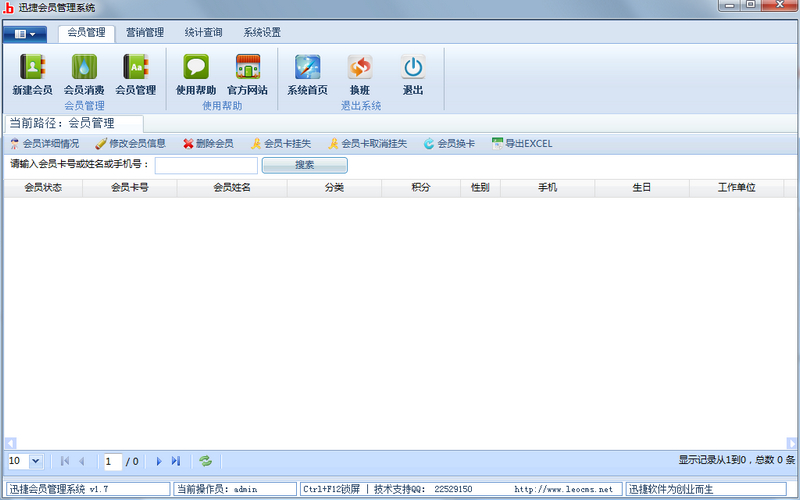
Task: Go to next page of records
Action: 159,461
